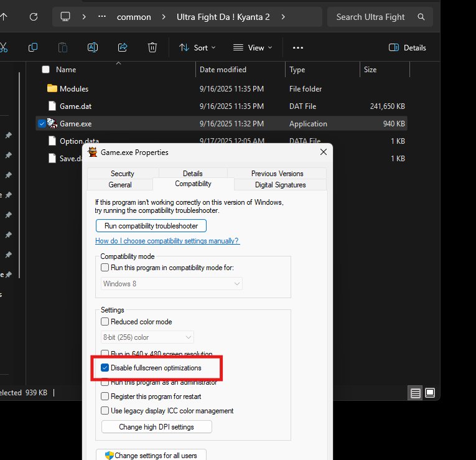This screenshot has height=460, width=476.
Task: Open the Details tab in Properties
Action: point(193,174)
